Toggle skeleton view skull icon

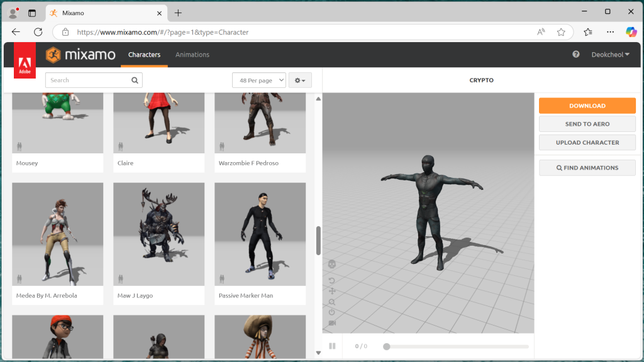point(332,264)
